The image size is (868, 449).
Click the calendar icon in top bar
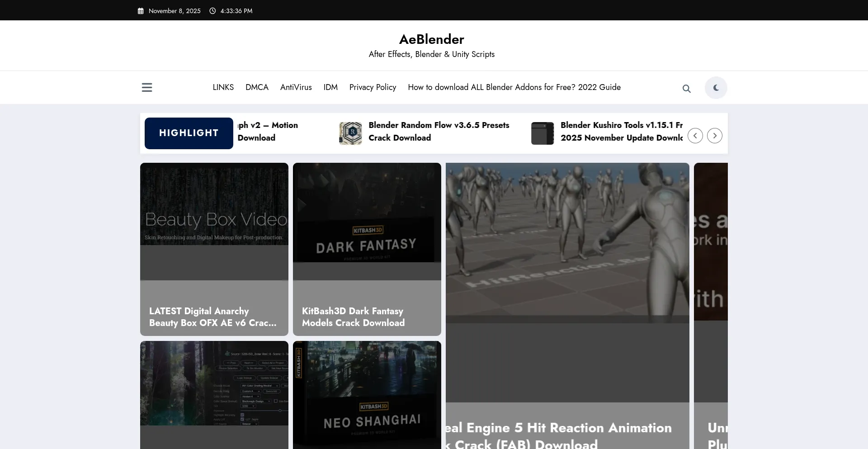click(x=141, y=11)
